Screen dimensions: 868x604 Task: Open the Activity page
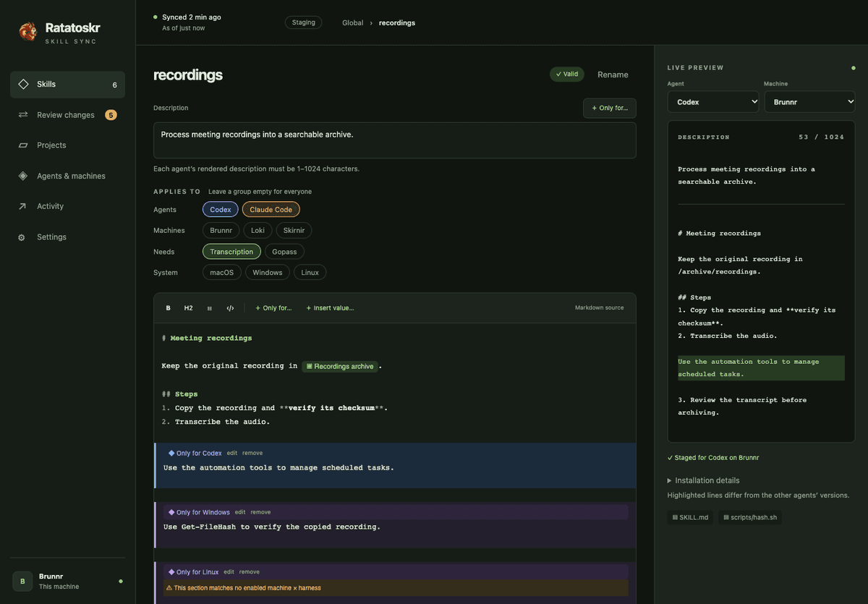click(67, 206)
